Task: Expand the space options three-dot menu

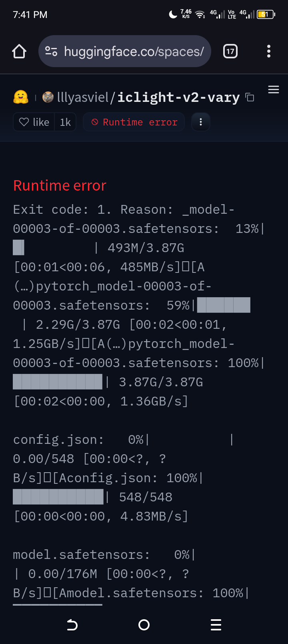Action: click(201, 122)
